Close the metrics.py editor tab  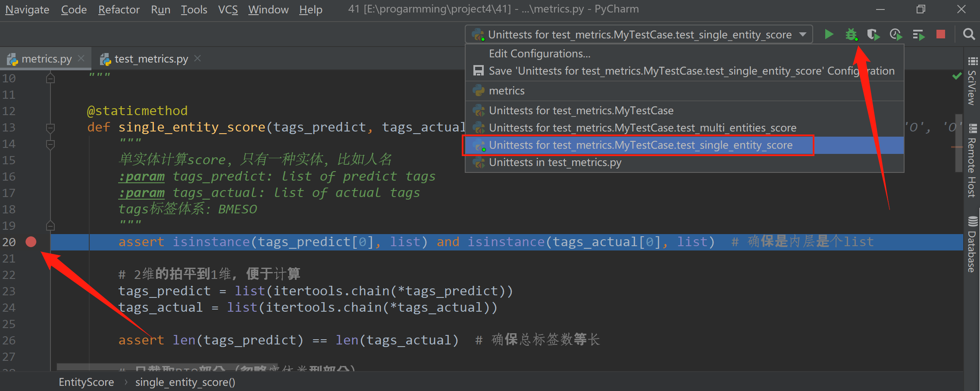coord(81,58)
